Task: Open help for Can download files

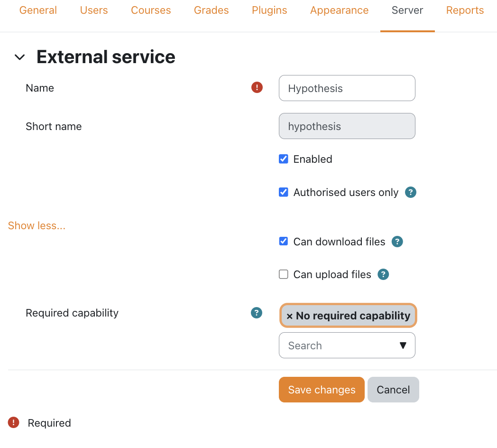Action: tap(397, 242)
